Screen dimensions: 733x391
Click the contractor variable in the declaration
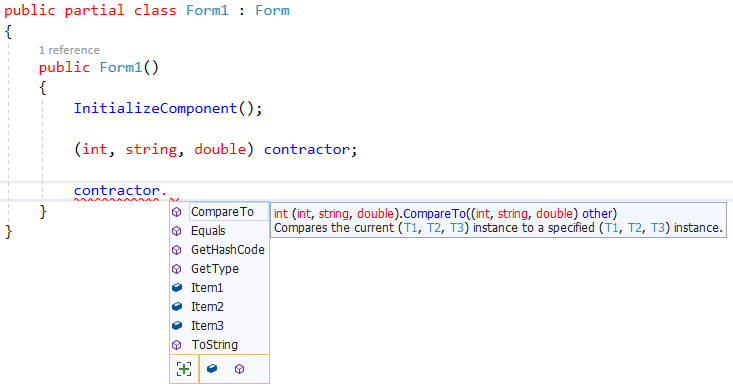point(307,149)
